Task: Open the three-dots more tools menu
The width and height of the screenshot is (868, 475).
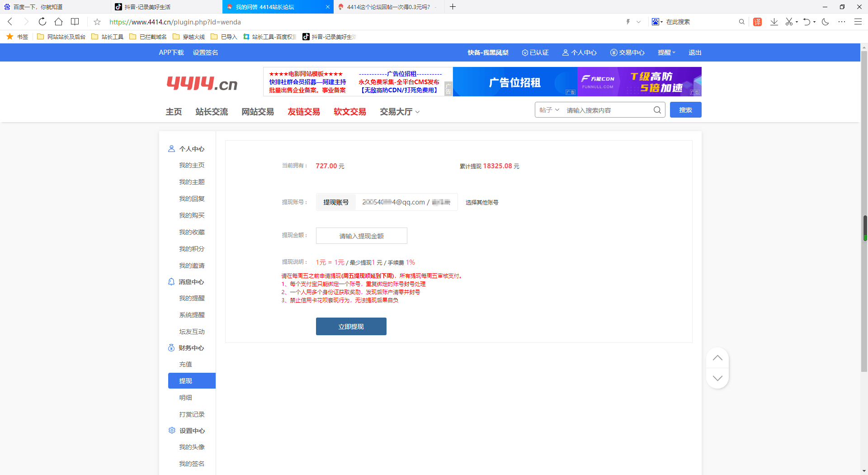Action: pos(842,22)
